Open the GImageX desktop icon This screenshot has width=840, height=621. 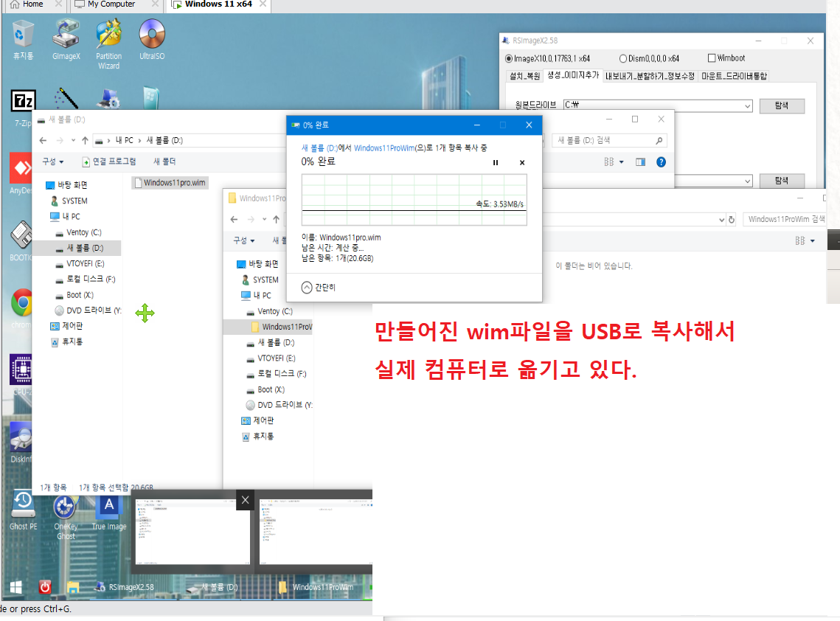tap(66, 40)
